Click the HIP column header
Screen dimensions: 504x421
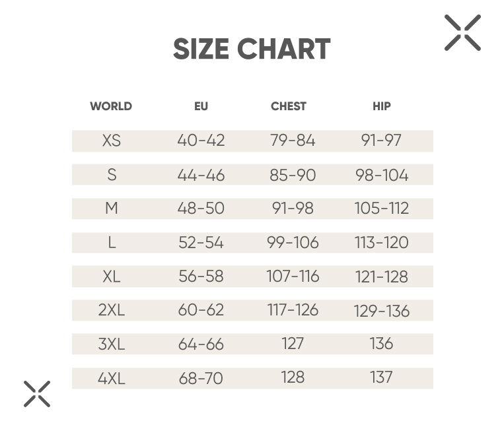tap(382, 106)
